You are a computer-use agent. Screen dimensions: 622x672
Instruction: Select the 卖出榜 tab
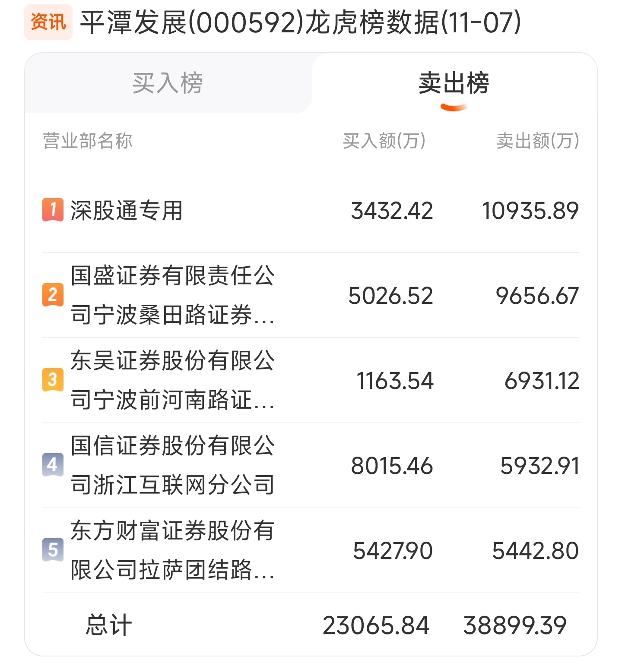coord(454,83)
